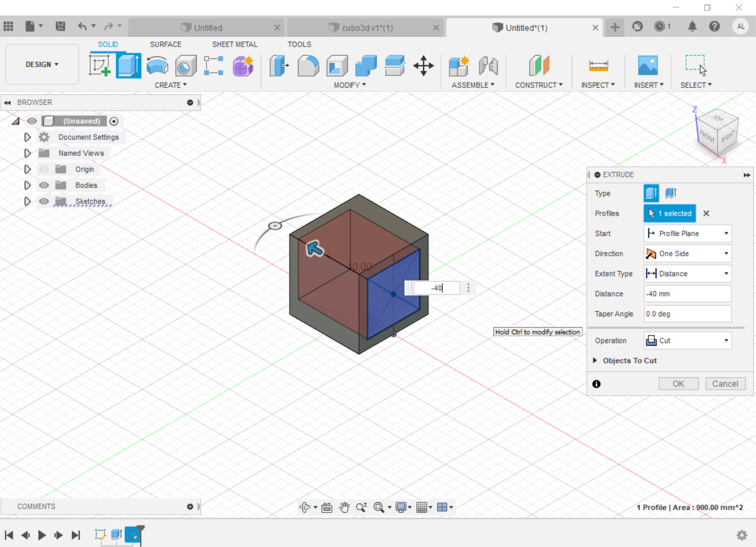Viewport: 756px width, 547px height.
Task: Open the Operation dropdown set to Cut
Action: tap(688, 340)
